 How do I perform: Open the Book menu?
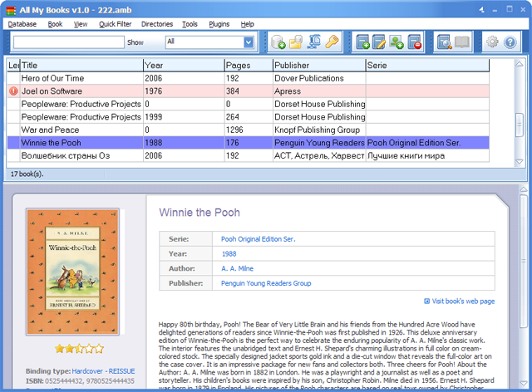point(55,24)
